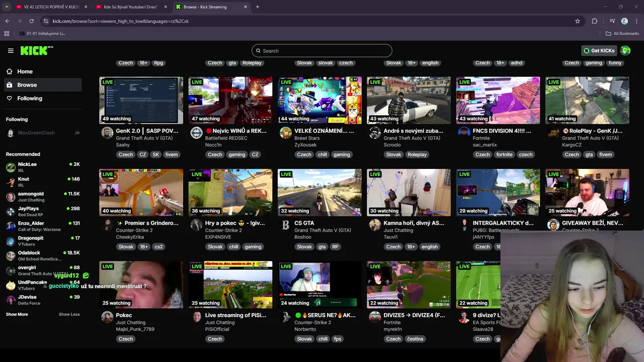Open the Kick hamburger menu
The image size is (644, 362).
click(11, 51)
